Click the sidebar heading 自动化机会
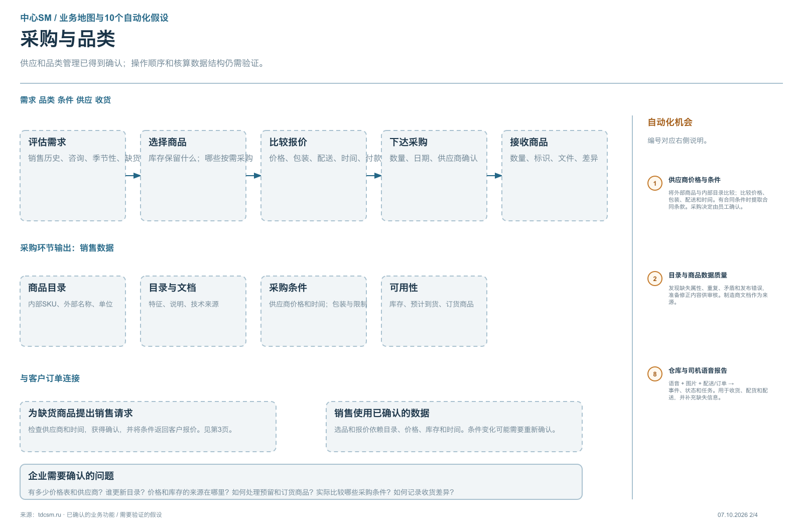Screen dimensions: 803x532 tap(670, 122)
